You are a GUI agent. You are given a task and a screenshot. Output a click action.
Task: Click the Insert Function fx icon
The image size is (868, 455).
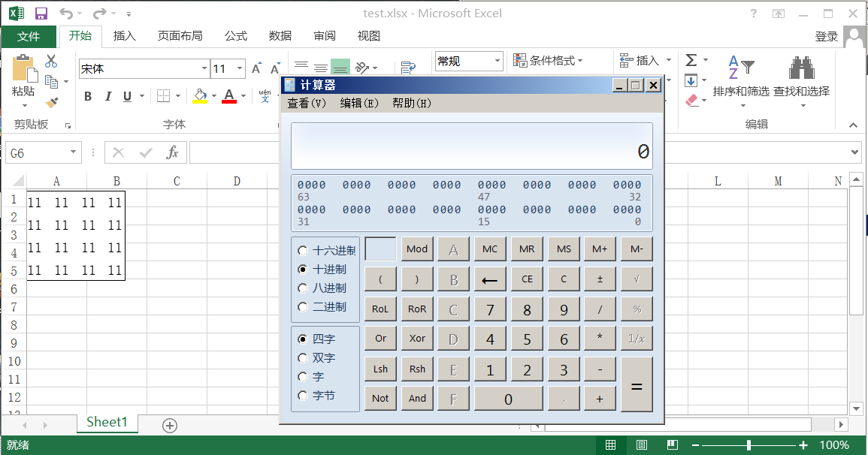point(172,152)
